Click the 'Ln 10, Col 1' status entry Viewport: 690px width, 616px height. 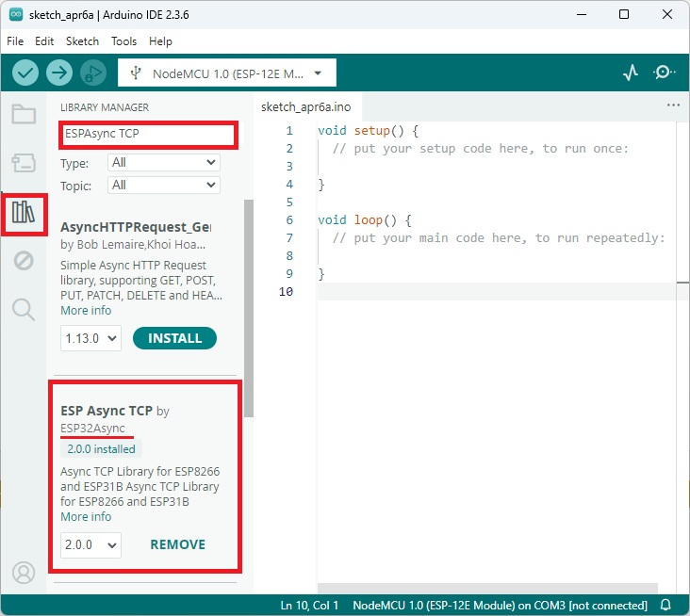point(309,606)
